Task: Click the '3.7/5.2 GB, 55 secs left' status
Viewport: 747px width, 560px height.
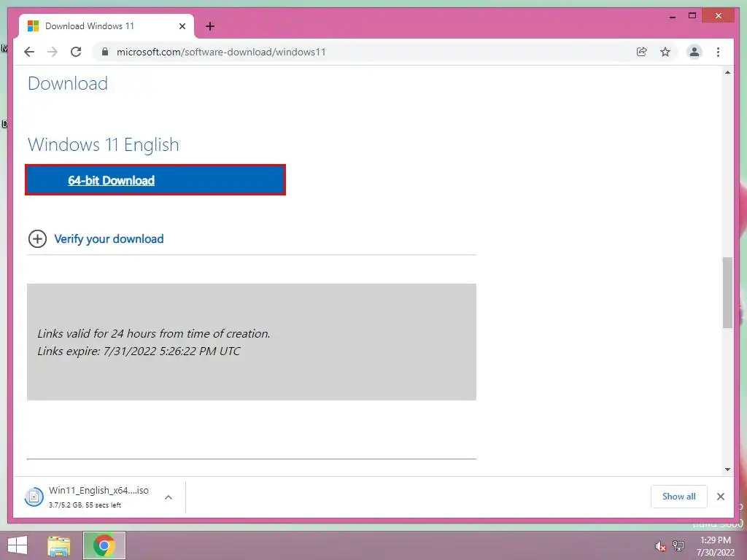Action: pyautogui.click(x=85, y=505)
